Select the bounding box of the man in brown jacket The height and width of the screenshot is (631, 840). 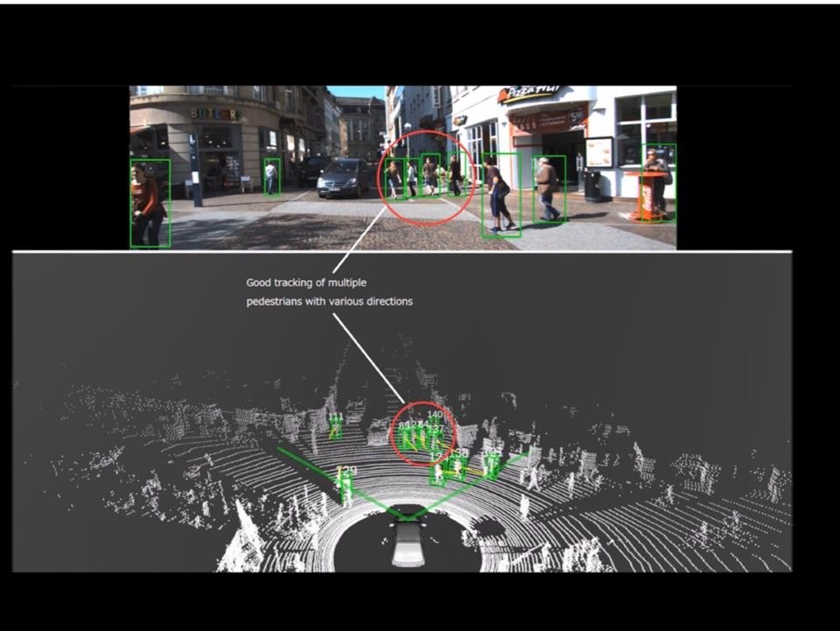pyautogui.click(x=549, y=189)
